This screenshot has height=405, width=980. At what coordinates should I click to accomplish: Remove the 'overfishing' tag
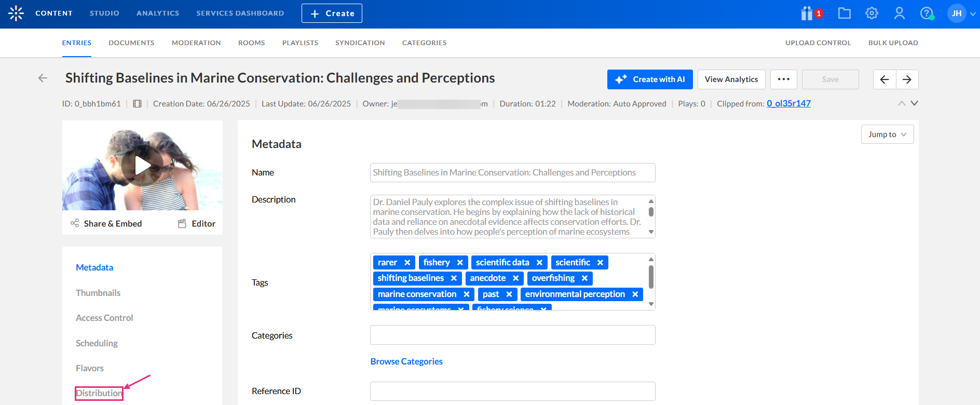click(584, 278)
